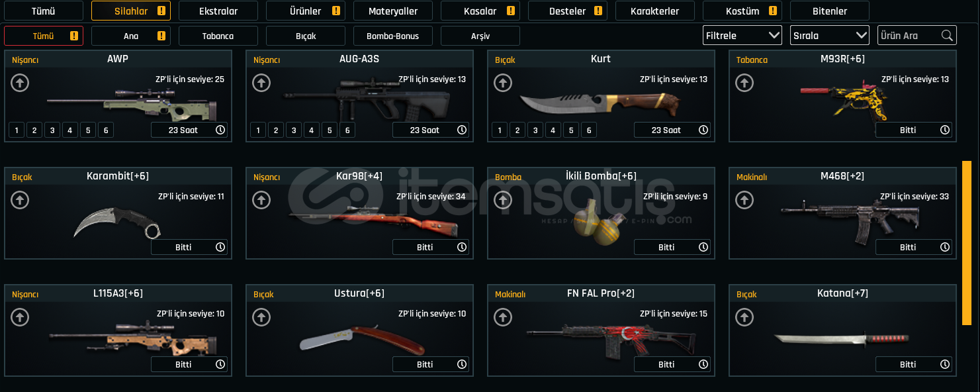Select slot 6 on the AUG-A3S card

pyautogui.click(x=347, y=130)
